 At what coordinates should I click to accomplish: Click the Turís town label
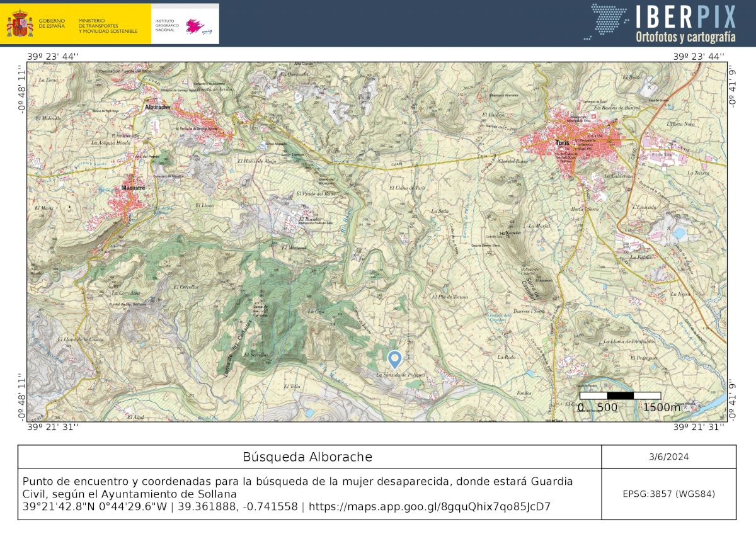click(x=562, y=143)
